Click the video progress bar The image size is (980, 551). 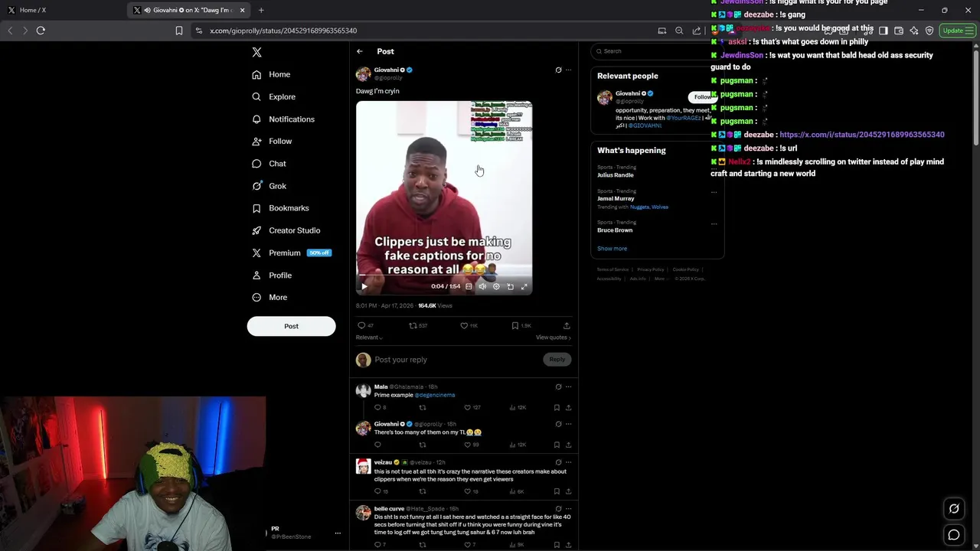coord(444,275)
